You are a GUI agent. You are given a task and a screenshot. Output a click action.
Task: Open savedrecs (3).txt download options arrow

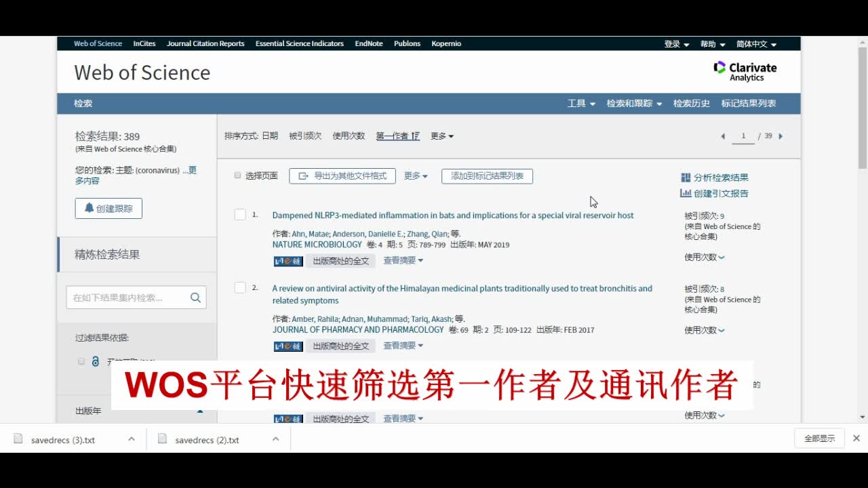click(x=131, y=439)
